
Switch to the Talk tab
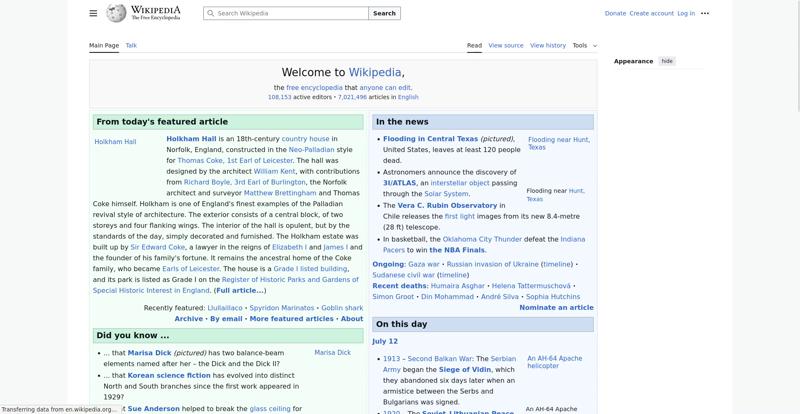point(131,45)
